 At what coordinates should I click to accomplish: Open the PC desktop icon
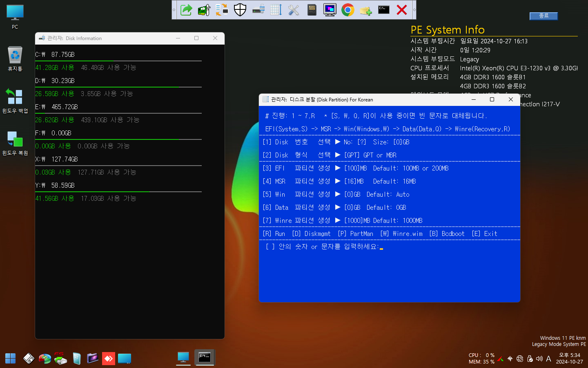[x=15, y=17]
